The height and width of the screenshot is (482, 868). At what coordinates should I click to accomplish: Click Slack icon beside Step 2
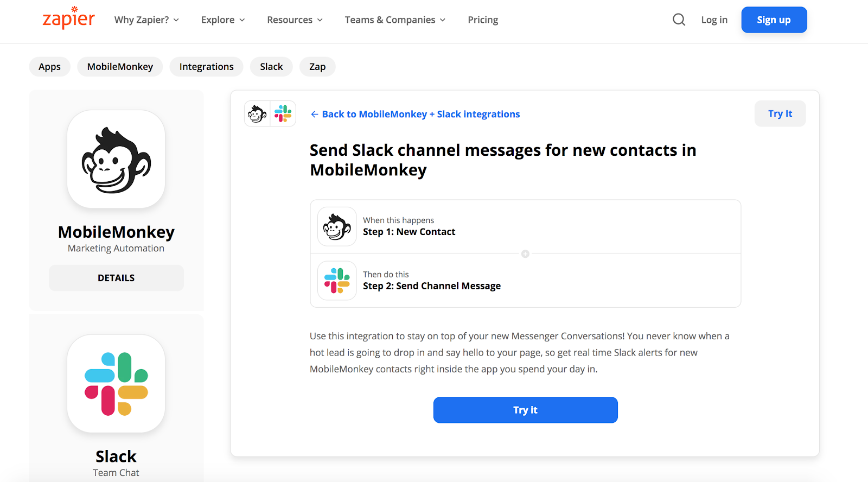click(337, 281)
